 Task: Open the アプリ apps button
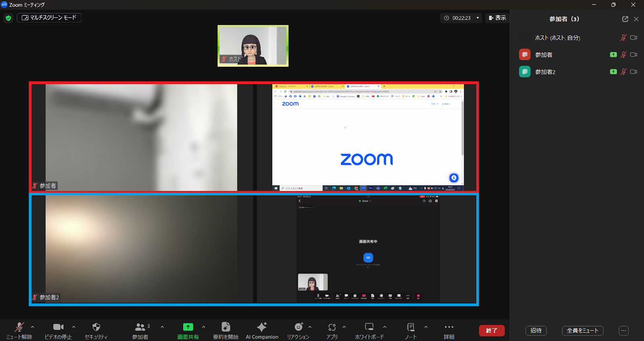tap(332, 331)
